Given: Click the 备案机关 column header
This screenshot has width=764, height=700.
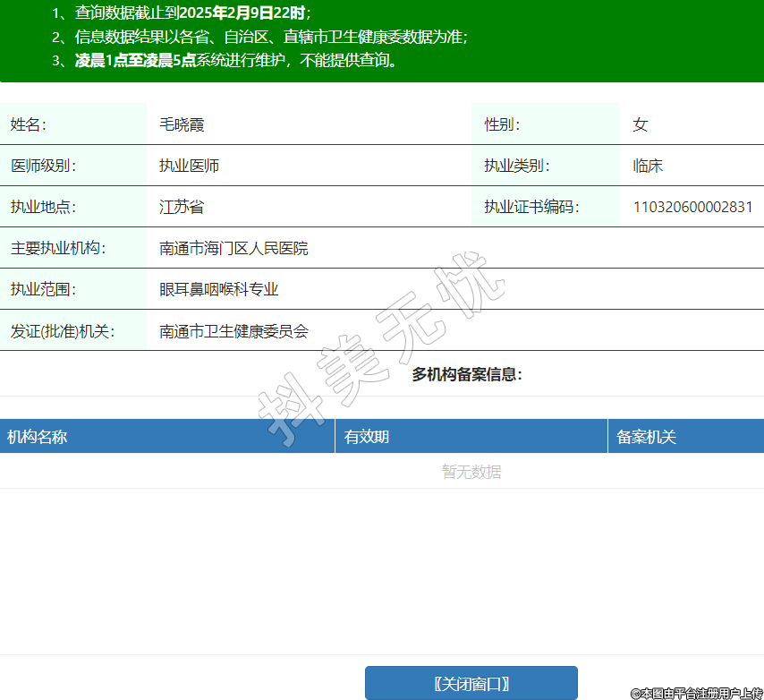Looking at the screenshot, I should pyautogui.click(x=646, y=437).
